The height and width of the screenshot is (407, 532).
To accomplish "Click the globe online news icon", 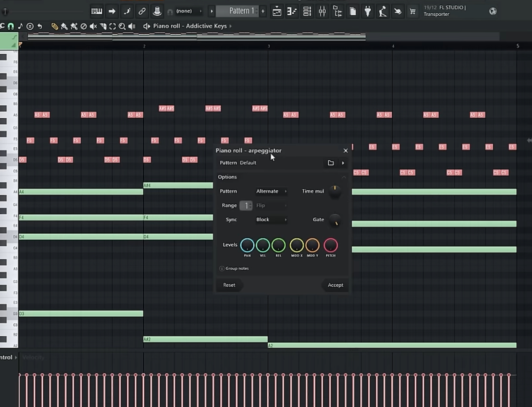I will [493, 11].
